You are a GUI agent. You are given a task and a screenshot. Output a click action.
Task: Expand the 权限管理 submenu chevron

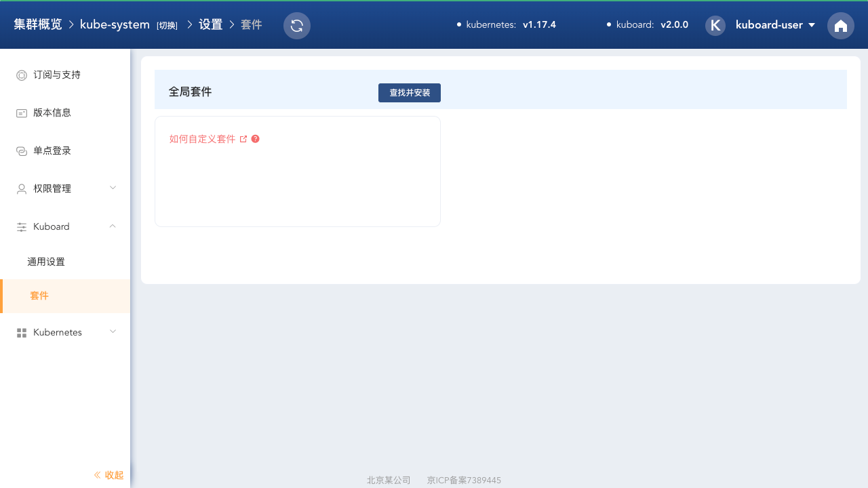113,188
